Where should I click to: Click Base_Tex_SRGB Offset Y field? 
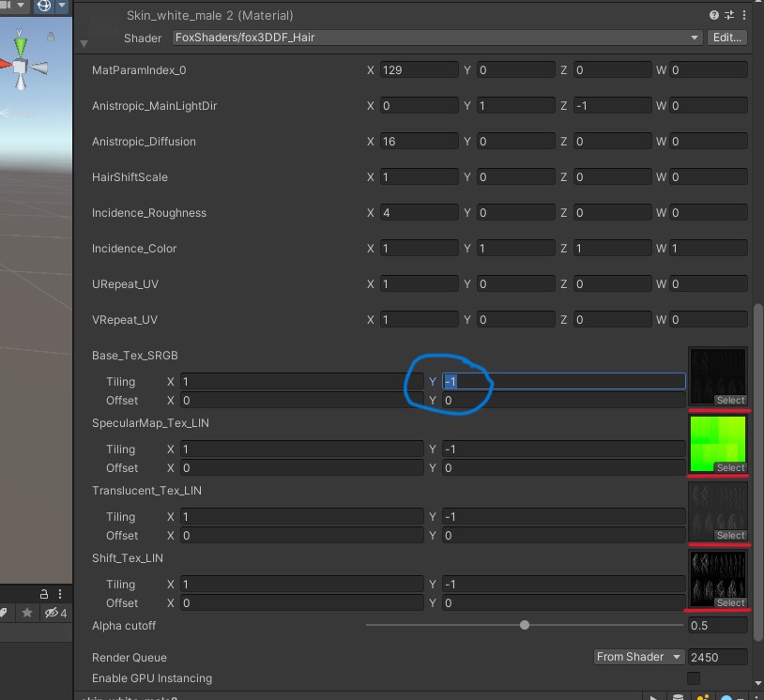[x=564, y=400]
